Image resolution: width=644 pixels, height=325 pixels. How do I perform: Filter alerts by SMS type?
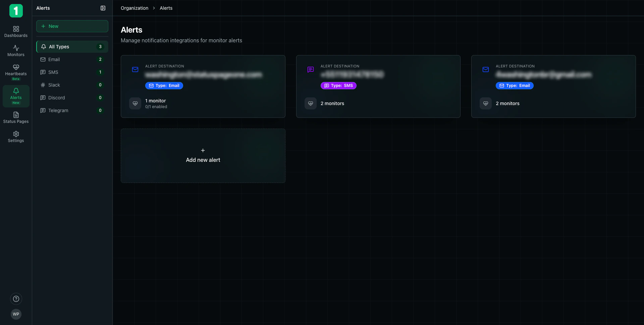pos(72,72)
